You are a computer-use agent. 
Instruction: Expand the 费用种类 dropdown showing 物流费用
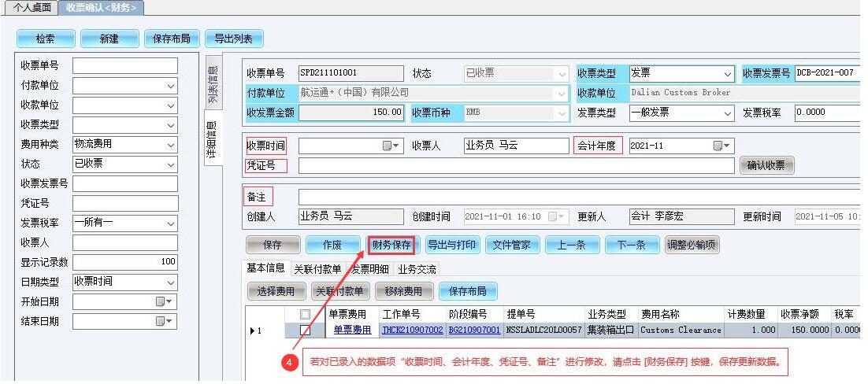click(171, 144)
